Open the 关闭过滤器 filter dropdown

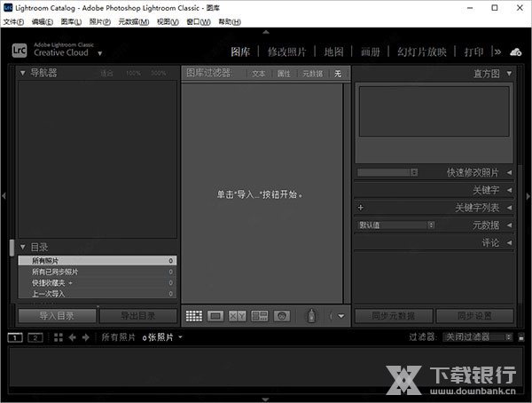click(477, 337)
